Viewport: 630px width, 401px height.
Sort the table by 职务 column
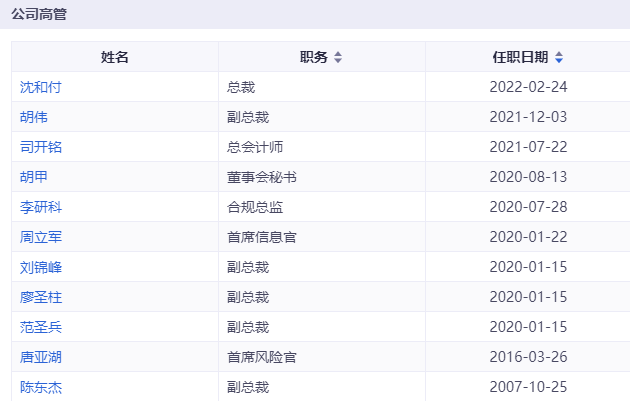338,58
